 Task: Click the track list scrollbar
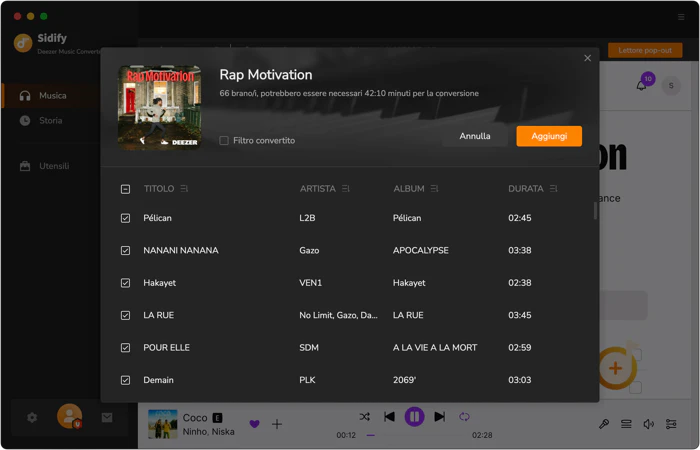pos(595,211)
